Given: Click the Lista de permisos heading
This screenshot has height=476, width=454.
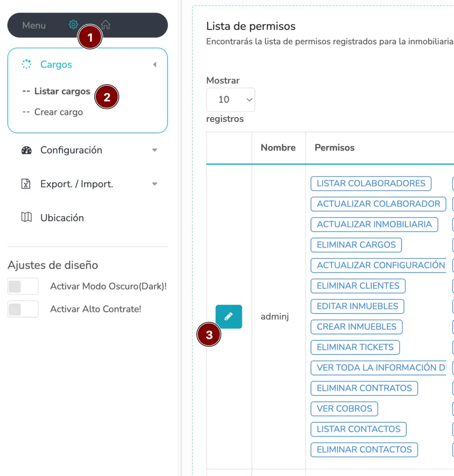Looking at the screenshot, I should [x=251, y=26].
